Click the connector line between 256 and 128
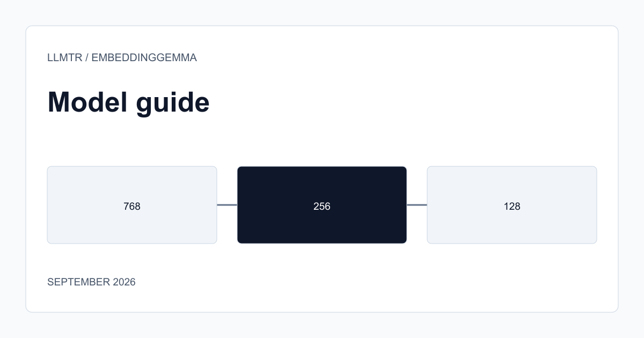 417,205
